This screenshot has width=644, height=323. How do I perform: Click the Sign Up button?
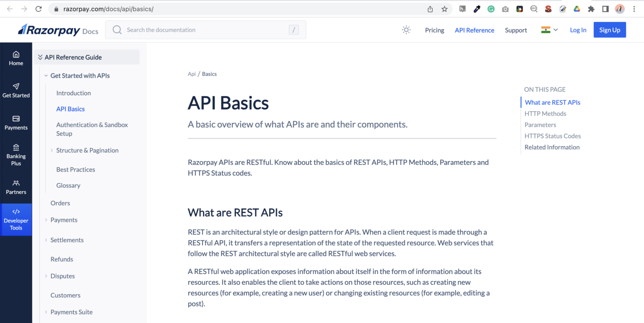click(x=610, y=30)
